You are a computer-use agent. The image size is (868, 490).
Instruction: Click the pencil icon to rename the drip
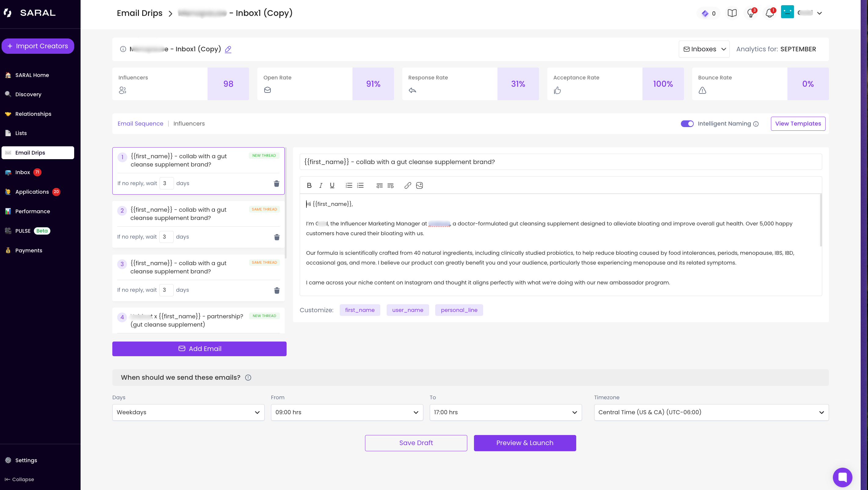pos(228,49)
